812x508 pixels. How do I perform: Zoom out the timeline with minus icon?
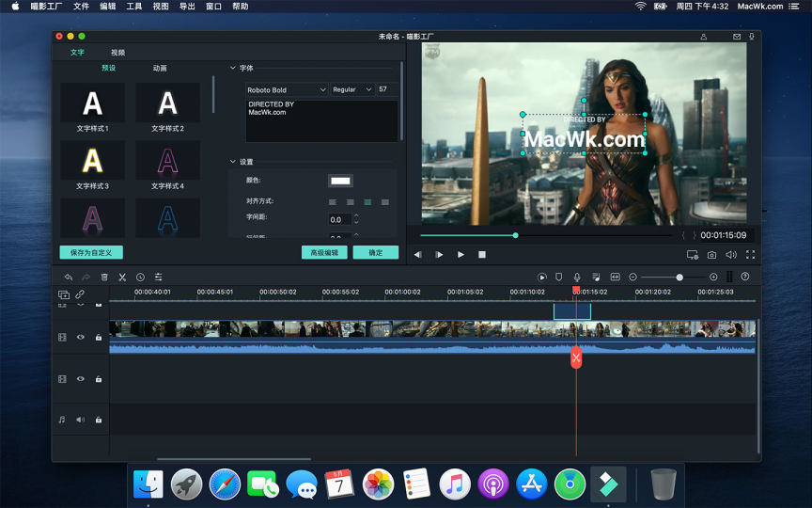point(632,278)
